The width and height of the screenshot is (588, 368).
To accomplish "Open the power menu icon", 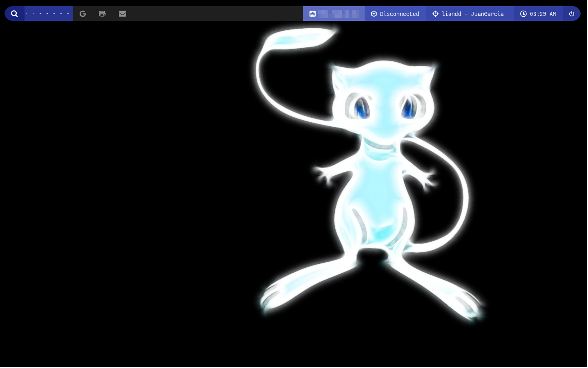I will (572, 14).
